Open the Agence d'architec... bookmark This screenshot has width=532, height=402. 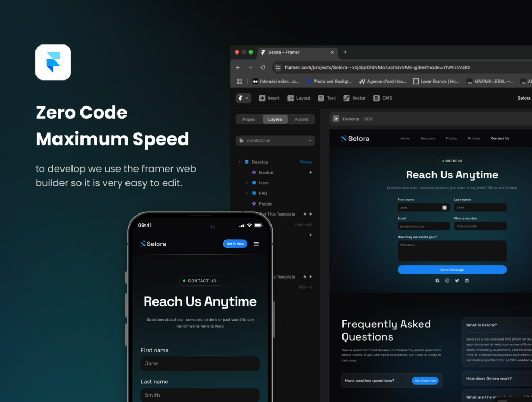point(383,82)
